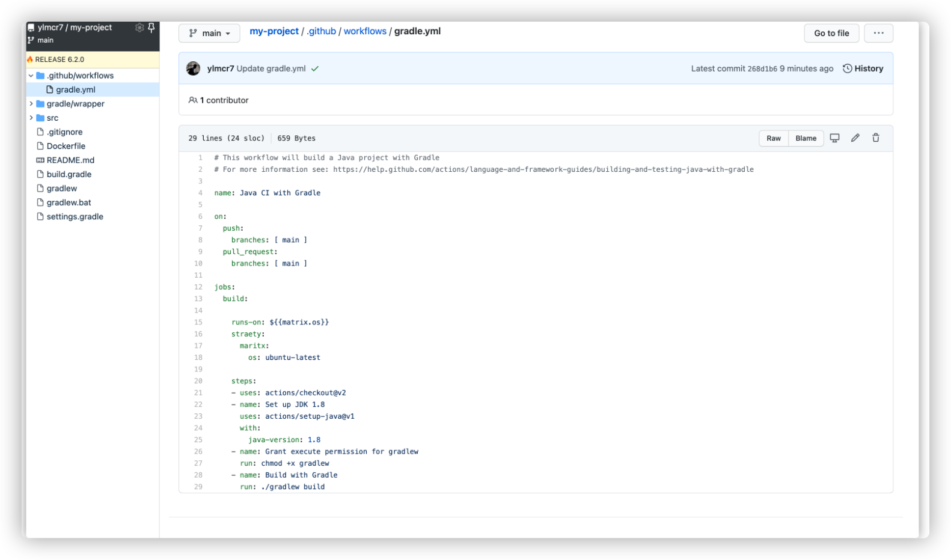Click the RELEASE 6.2.0 banner
This screenshot has width=951, height=560.
[x=93, y=59]
